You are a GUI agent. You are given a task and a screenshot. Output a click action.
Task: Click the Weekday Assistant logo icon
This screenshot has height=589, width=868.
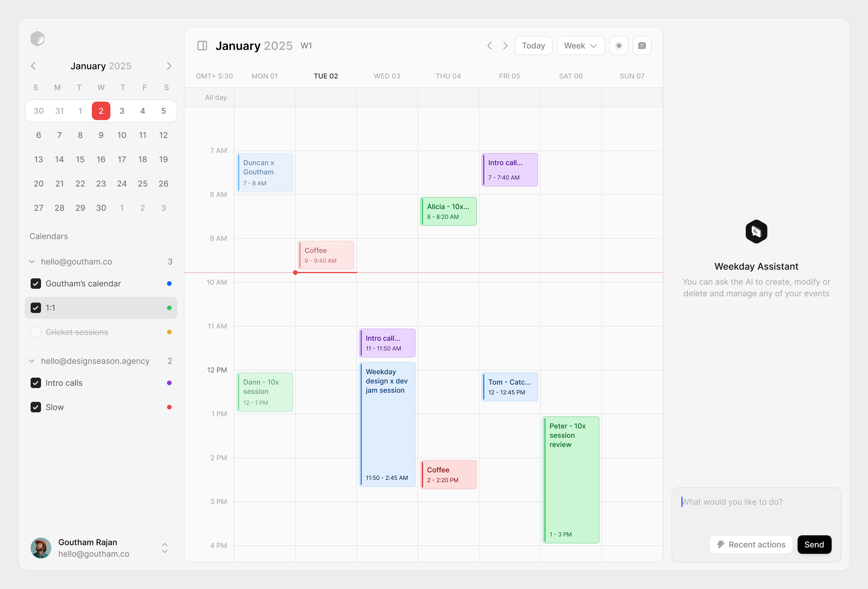(756, 231)
